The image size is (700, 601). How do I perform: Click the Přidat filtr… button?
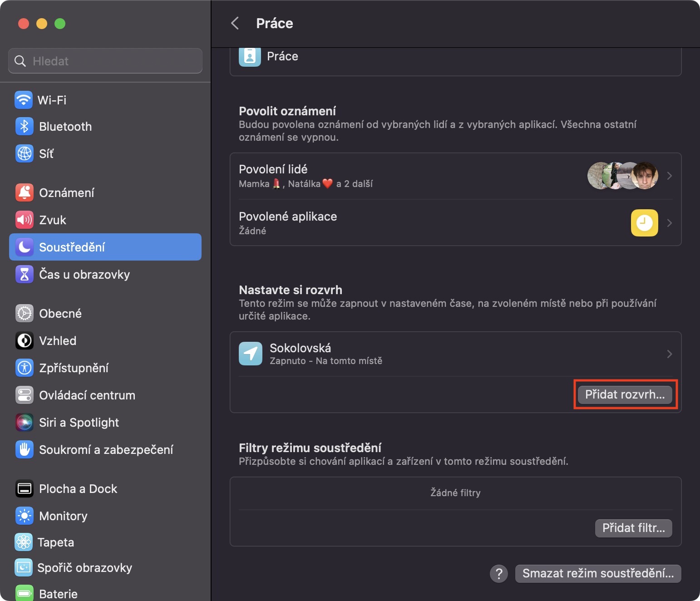pos(633,528)
